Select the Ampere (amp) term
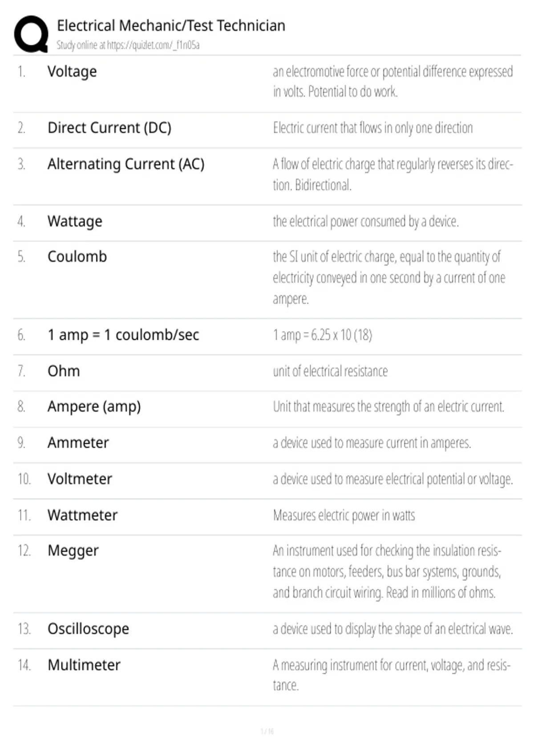 pos(94,406)
